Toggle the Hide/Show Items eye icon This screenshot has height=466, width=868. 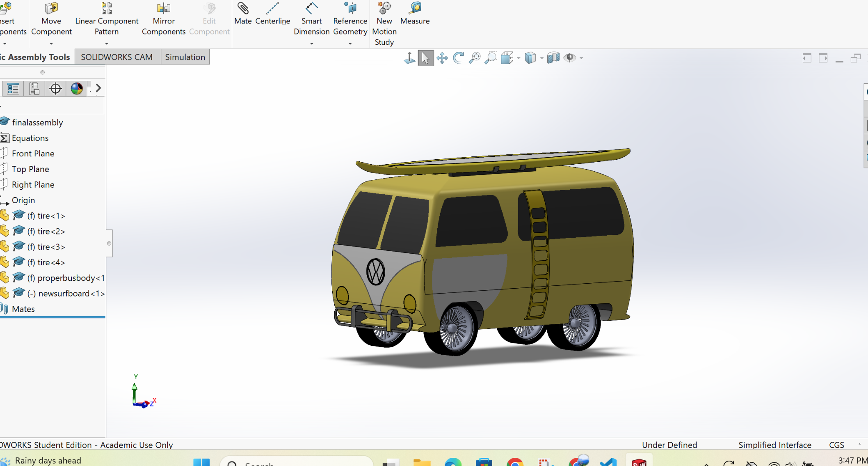570,58
